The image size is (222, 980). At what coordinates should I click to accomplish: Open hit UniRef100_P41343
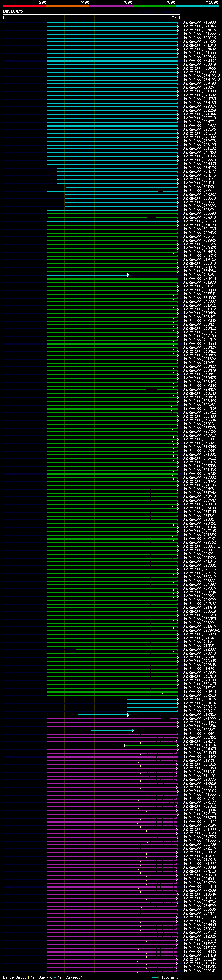coord(199,45)
